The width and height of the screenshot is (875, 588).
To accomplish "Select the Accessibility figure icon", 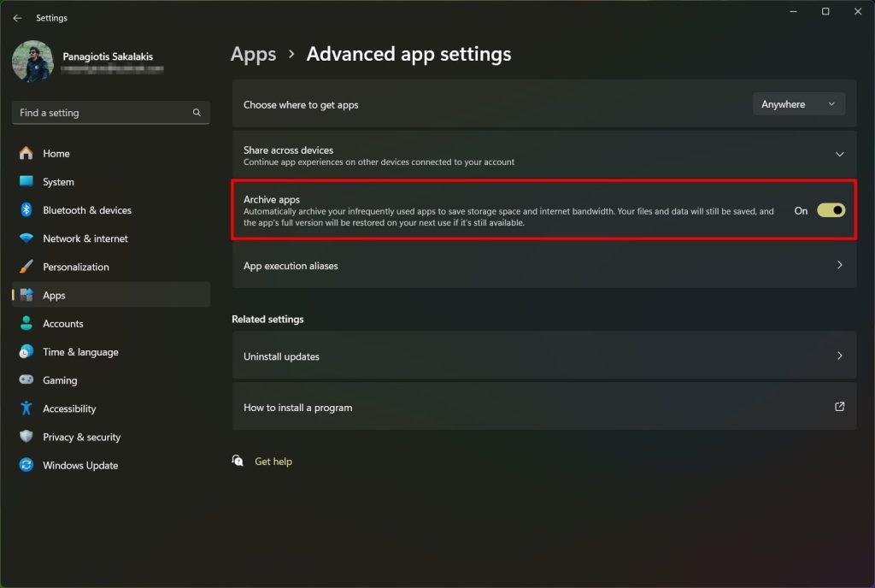I will click(x=26, y=409).
